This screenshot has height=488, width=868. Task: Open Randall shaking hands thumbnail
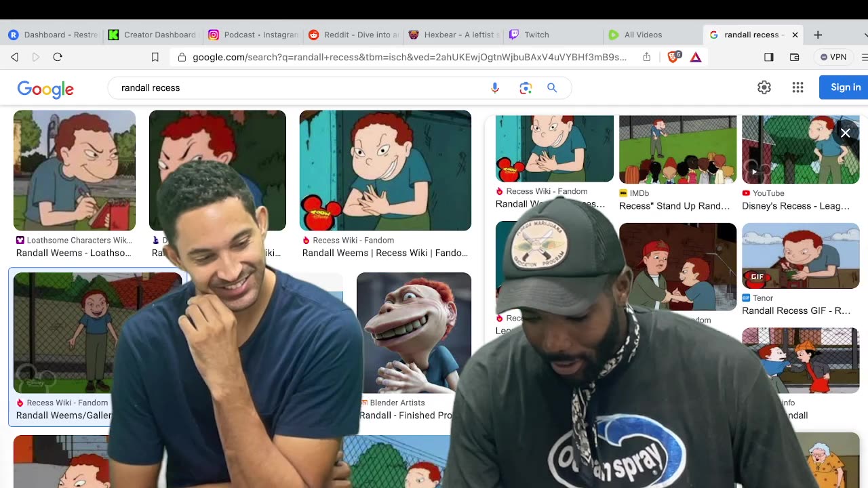coord(677,266)
